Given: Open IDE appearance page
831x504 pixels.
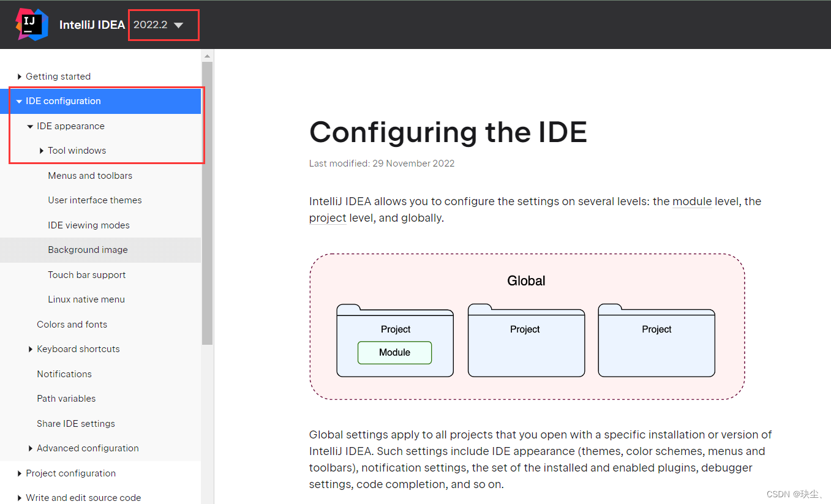Looking at the screenshot, I should point(70,126).
